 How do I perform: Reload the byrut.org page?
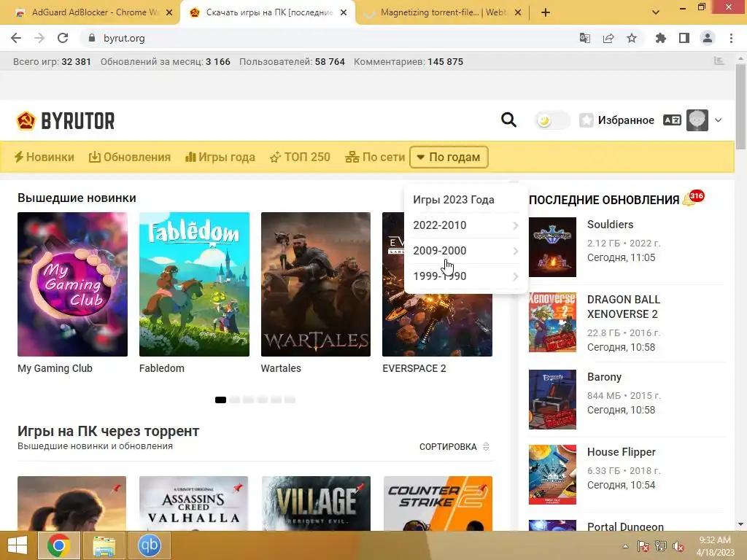click(63, 38)
